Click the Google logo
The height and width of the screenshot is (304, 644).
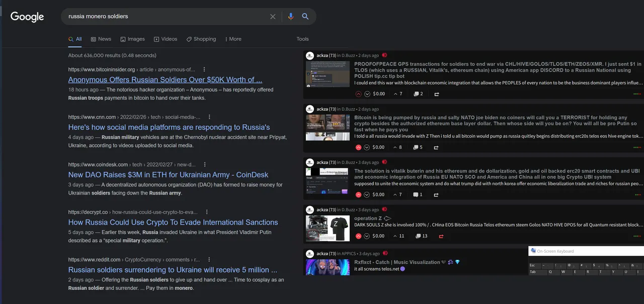27,17
